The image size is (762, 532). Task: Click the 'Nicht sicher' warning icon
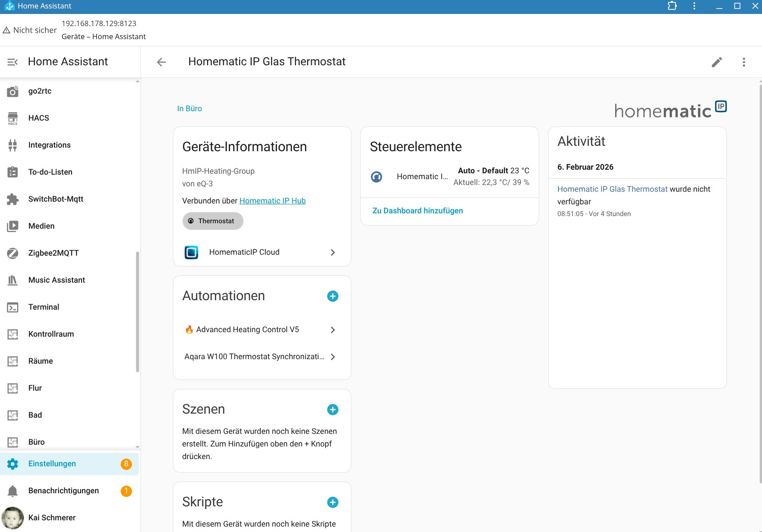click(6, 31)
